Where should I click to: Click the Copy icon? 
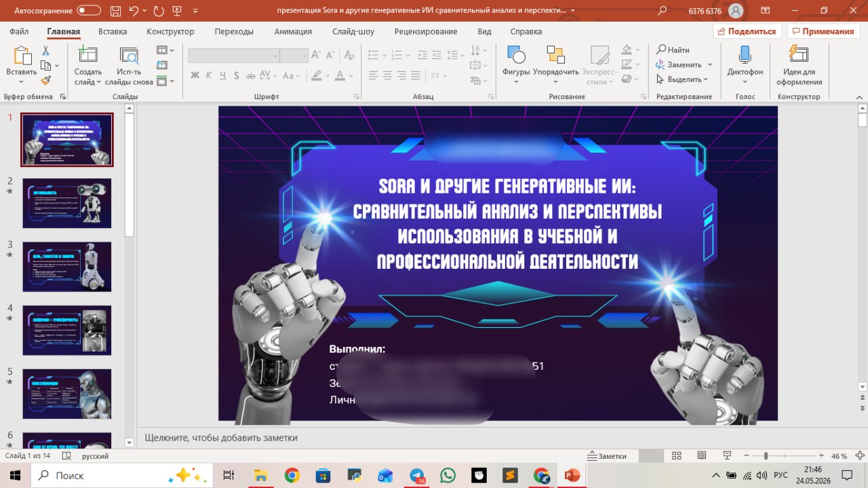(x=45, y=65)
